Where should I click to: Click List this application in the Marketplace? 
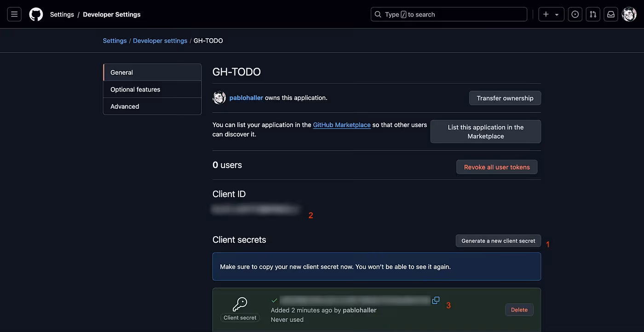486,132
